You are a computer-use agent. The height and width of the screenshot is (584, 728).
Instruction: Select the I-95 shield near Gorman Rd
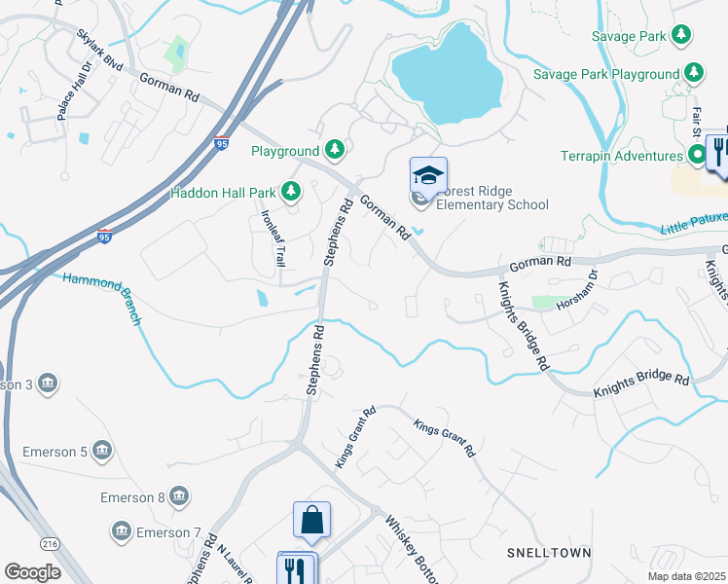tap(222, 142)
